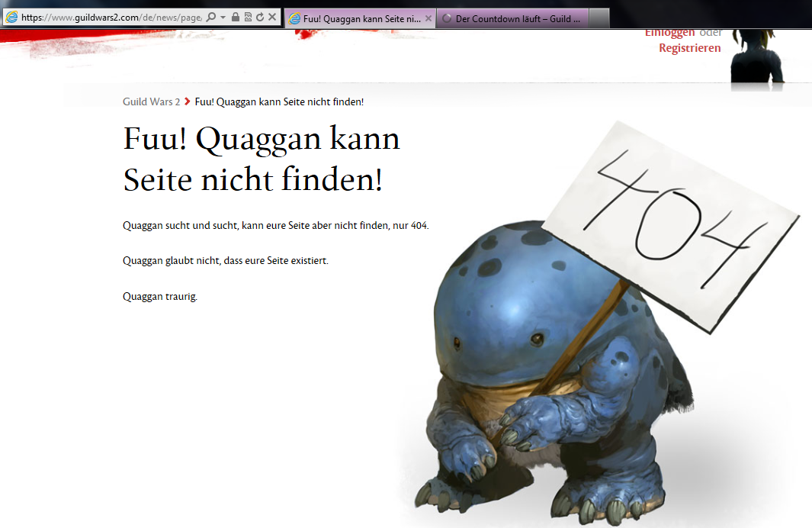Click breadcrumb text 'Fuu! Quaggan kann Seite nicht finden!'

coord(279,102)
